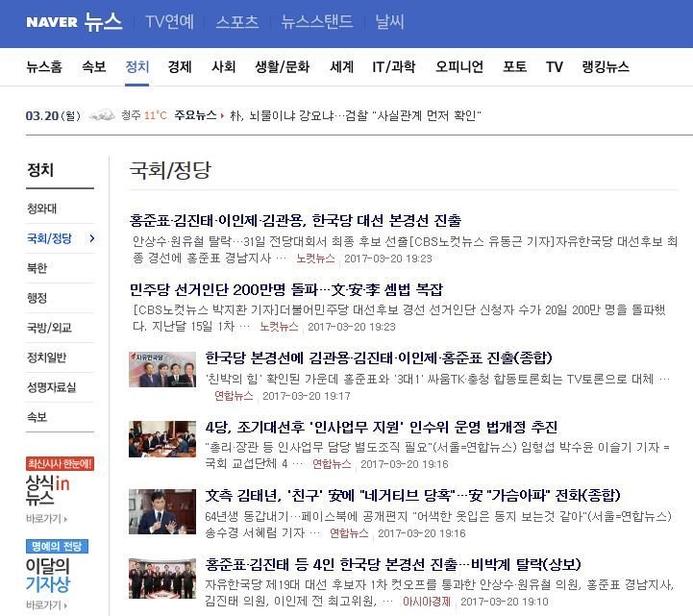
Task: Click the NAVER logo
Action: pos(52,22)
